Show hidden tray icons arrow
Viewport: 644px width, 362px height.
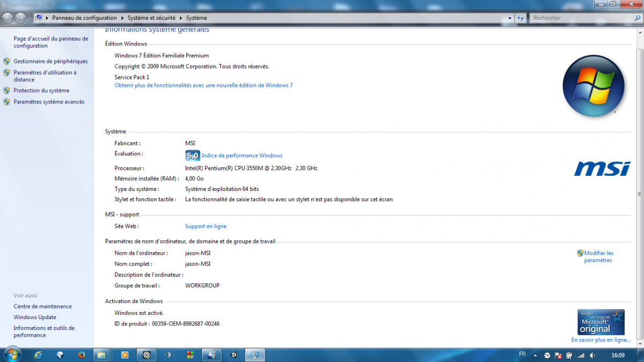click(x=535, y=356)
